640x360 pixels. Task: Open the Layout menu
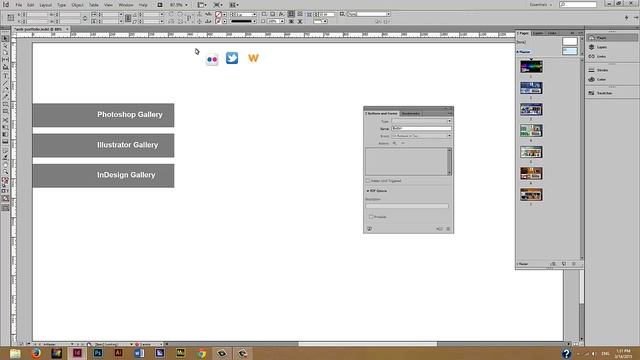click(45, 5)
